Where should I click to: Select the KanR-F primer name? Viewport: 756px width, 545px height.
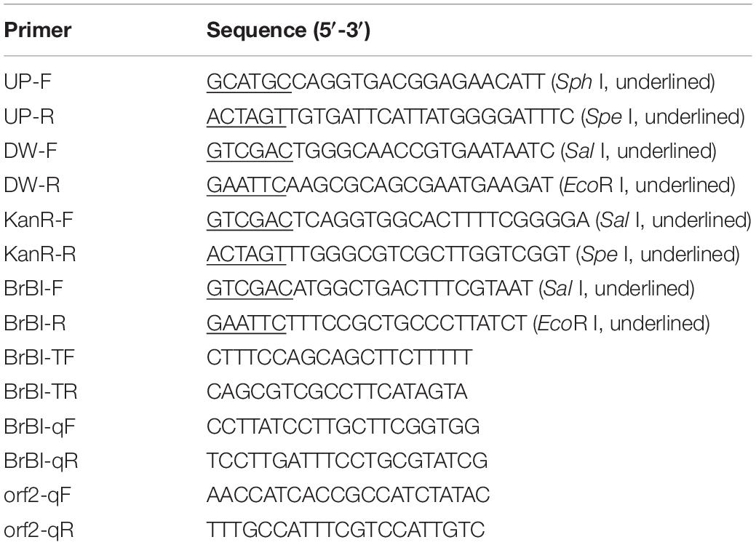(x=38, y=220)
